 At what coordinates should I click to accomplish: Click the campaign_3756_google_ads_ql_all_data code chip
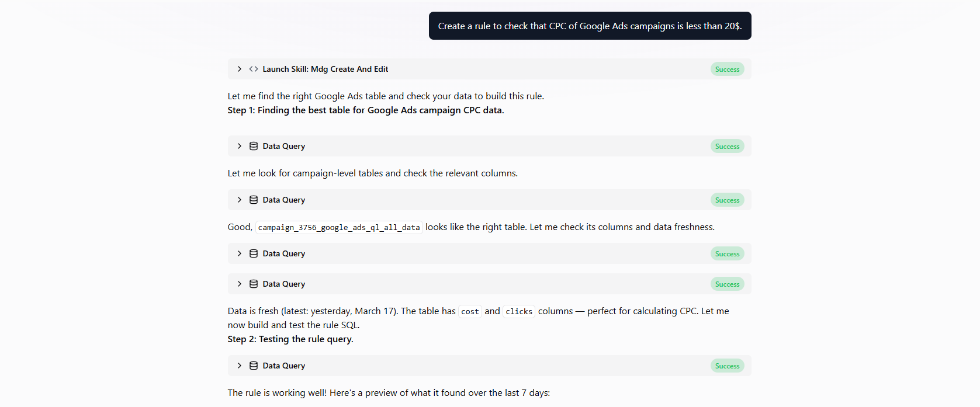click(339, 228)
